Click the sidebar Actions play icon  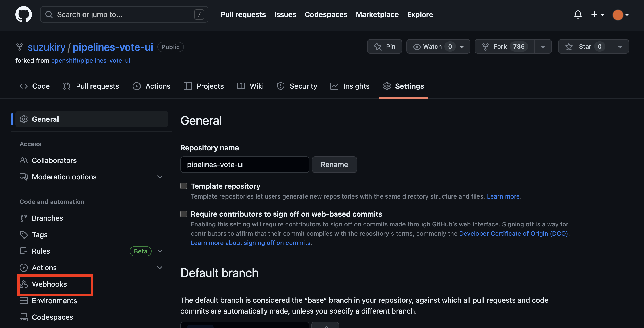24,268
